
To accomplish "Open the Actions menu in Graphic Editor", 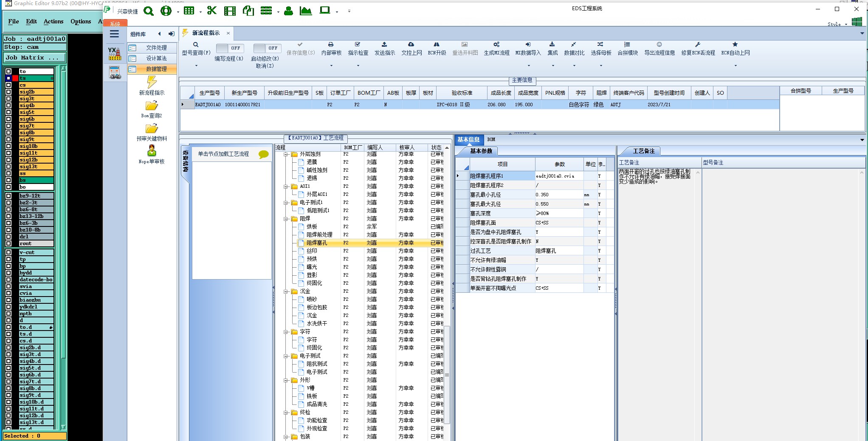I will point(54,21).
